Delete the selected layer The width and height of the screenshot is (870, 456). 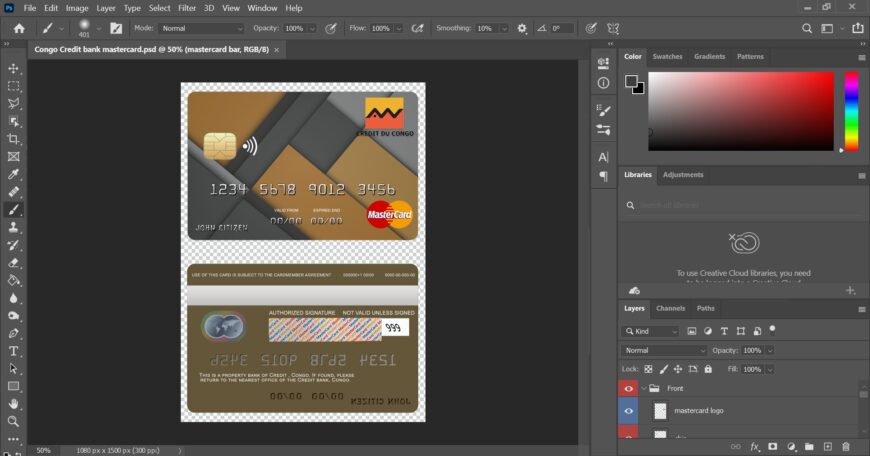[x=846, y=447]
